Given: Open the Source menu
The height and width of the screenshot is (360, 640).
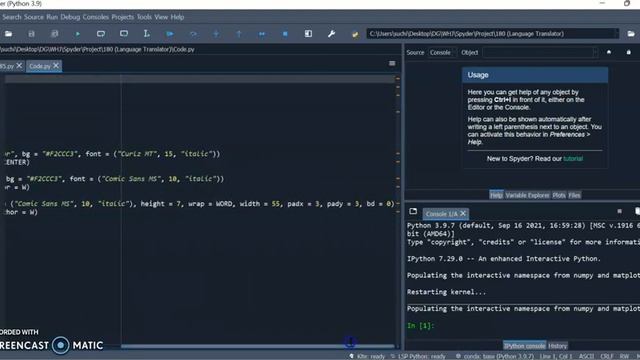Looking at the screenshot, I should (x=33, y=17).
